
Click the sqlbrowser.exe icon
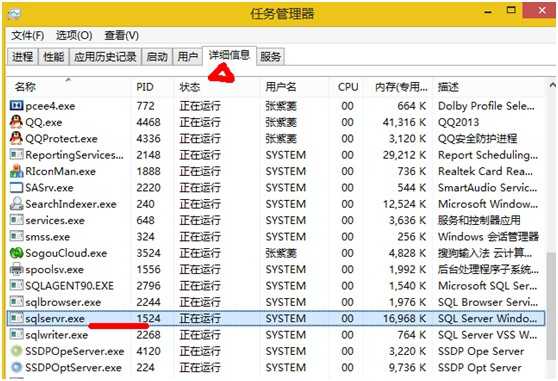(16, 302)
